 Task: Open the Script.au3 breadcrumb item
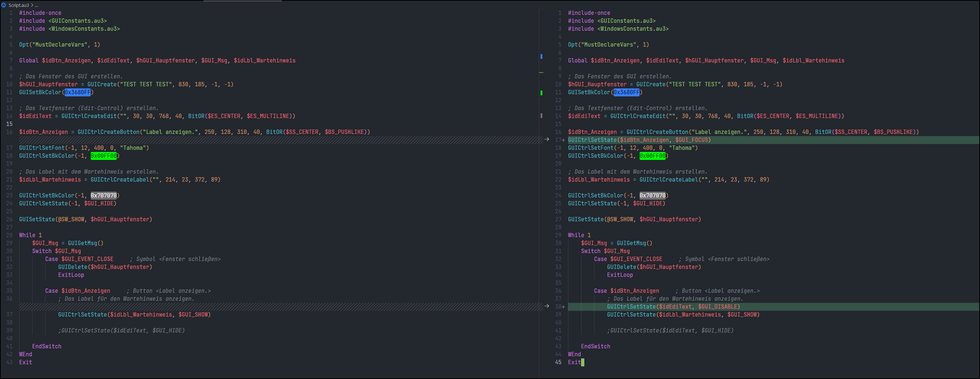click(x=19, y=5)
